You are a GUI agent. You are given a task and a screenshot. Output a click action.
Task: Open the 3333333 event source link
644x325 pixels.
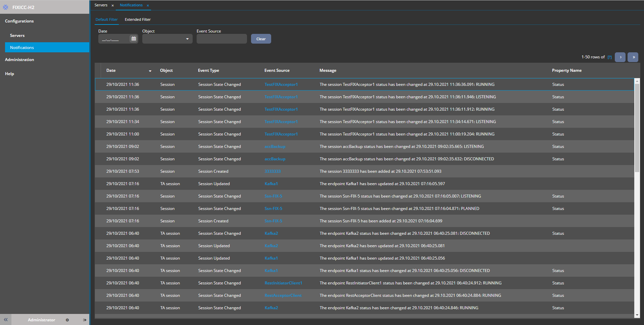pos(273,171)
